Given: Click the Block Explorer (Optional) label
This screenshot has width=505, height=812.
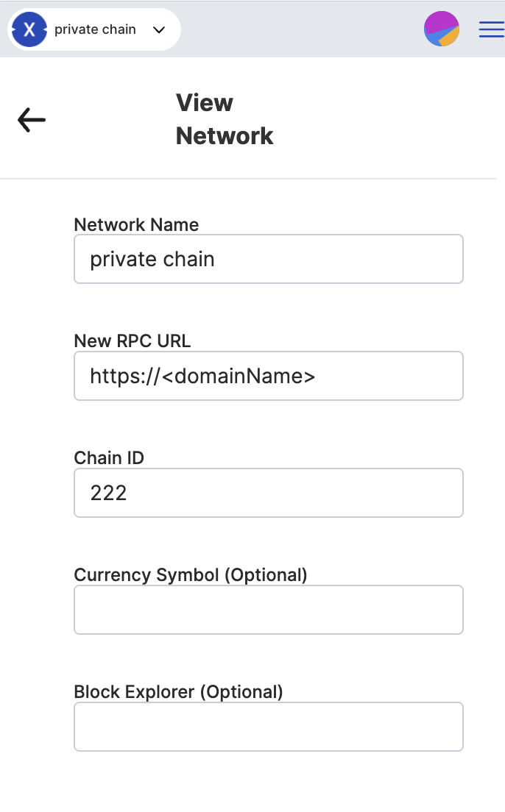Looking at the screenshot, I should (178, 691).
